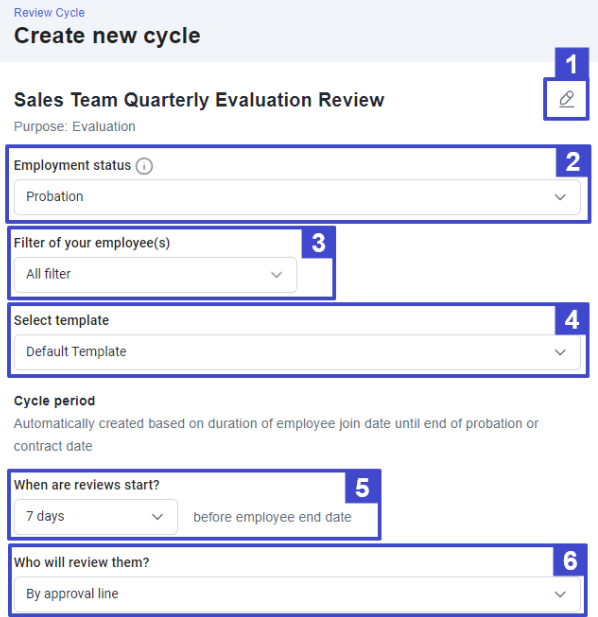This screenshot has width=598, height=617.
Task: Open the Employment status Probation dropdown
Action: coord(297,197)
